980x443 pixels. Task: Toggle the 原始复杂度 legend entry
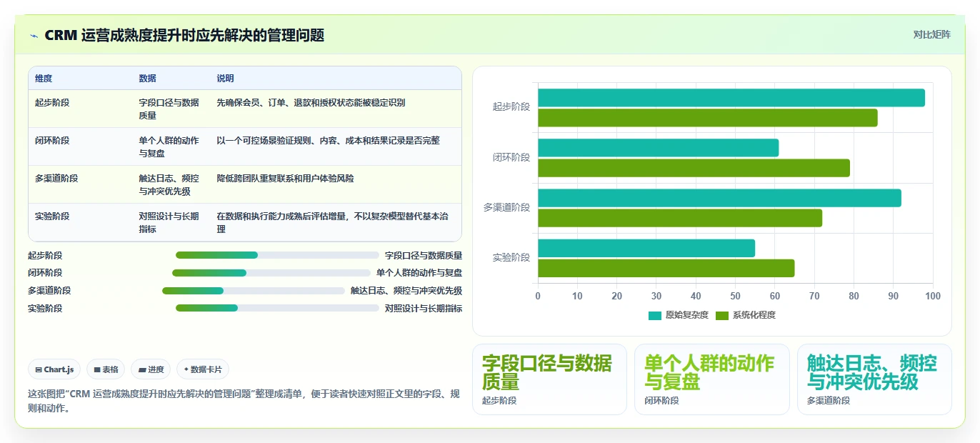click(678, 315)
